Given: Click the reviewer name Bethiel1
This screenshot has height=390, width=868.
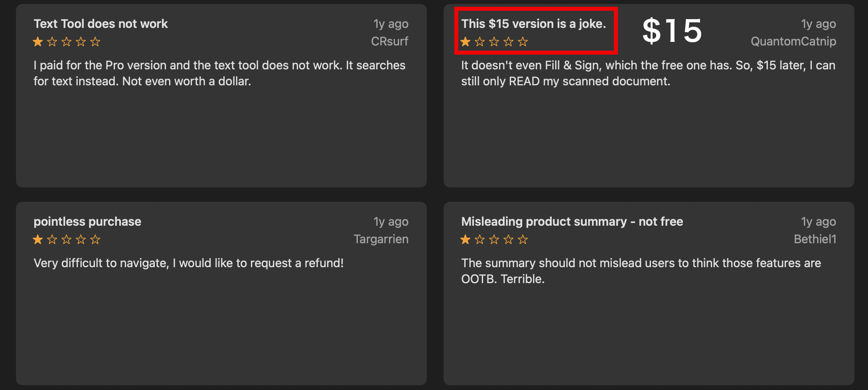Looking at the screenshot, I should pyautogui.click(x=815, y=239).
